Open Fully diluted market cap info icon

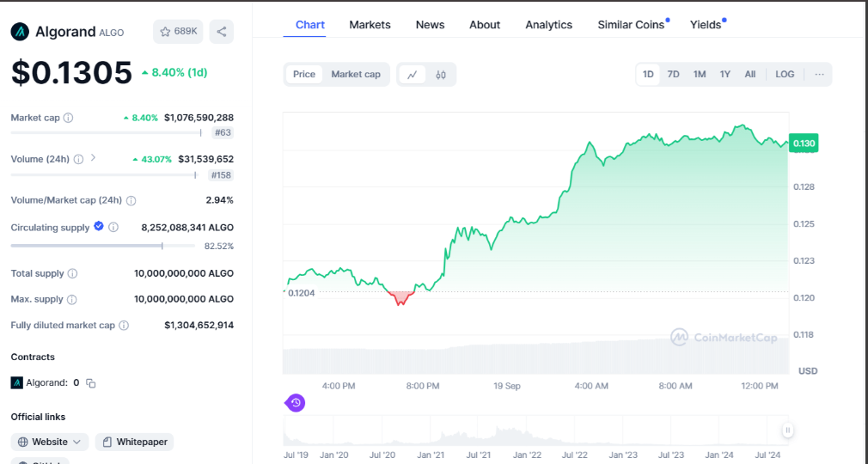[x=124, y=325]
